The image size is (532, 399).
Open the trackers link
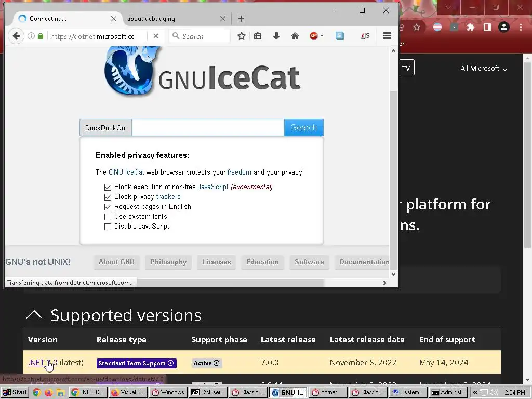pos(168,197)
